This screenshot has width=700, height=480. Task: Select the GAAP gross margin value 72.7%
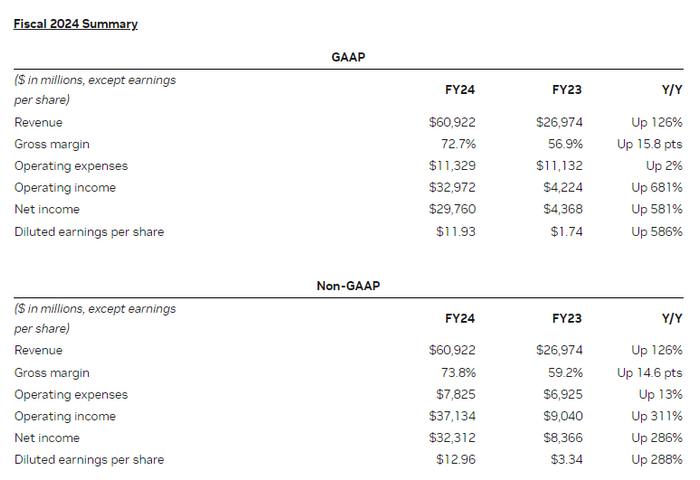458,144
